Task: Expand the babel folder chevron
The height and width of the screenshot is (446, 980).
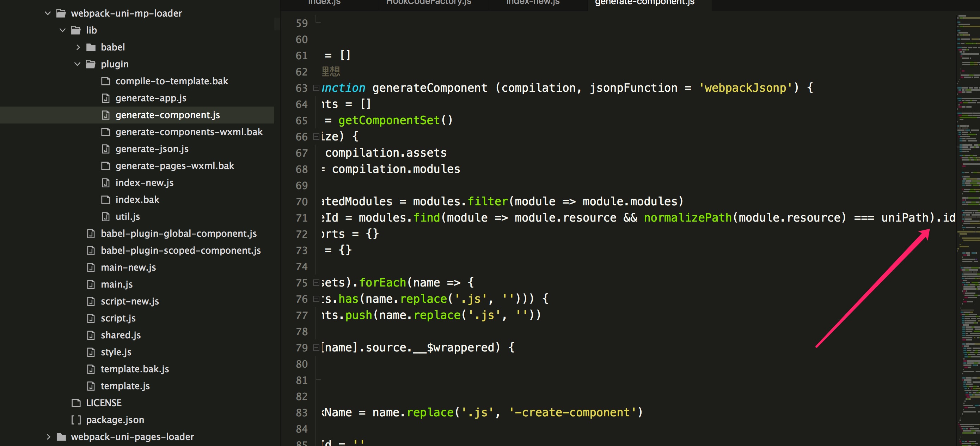Action: 78,47
